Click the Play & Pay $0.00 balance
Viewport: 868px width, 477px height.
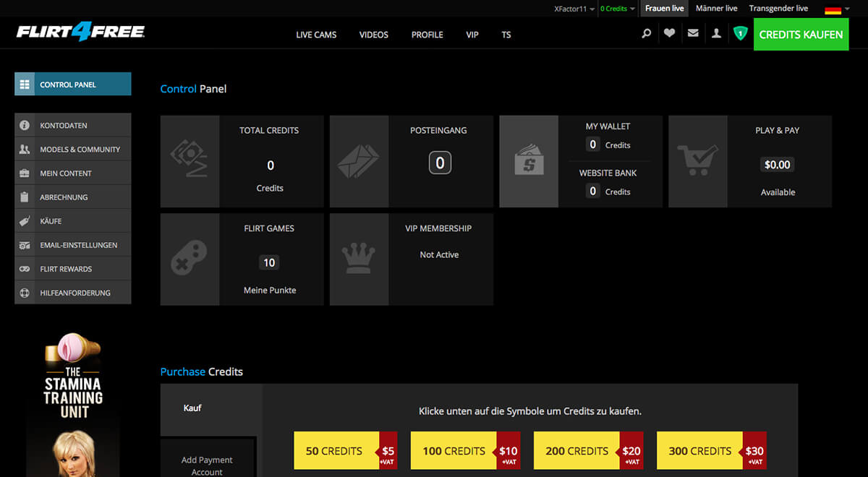778,165
